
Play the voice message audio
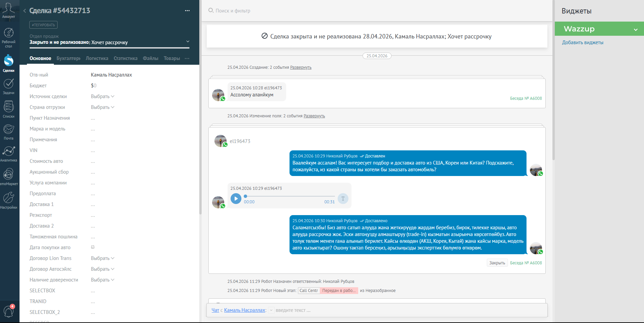pos(236,199)
